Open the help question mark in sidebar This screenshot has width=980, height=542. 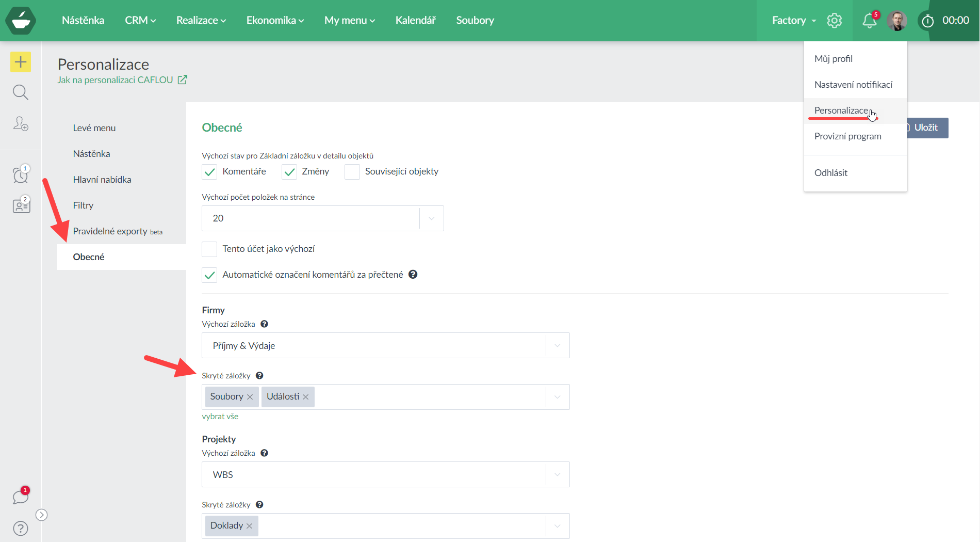[x=21, y=528]
